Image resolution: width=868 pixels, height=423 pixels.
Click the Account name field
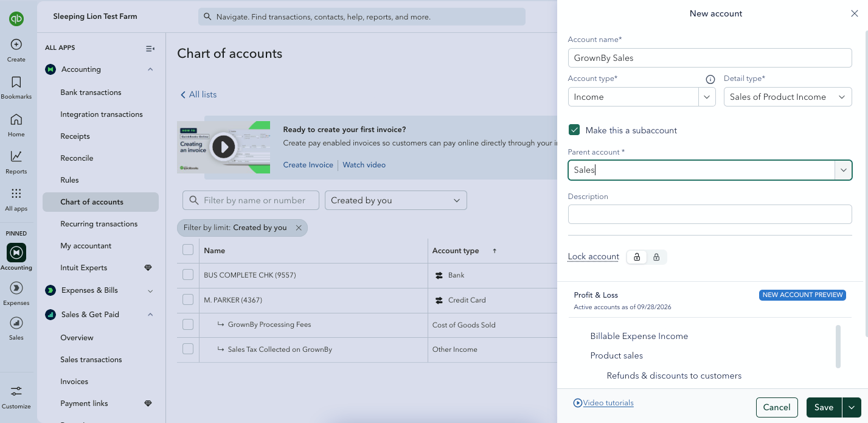tap(710, 58)
